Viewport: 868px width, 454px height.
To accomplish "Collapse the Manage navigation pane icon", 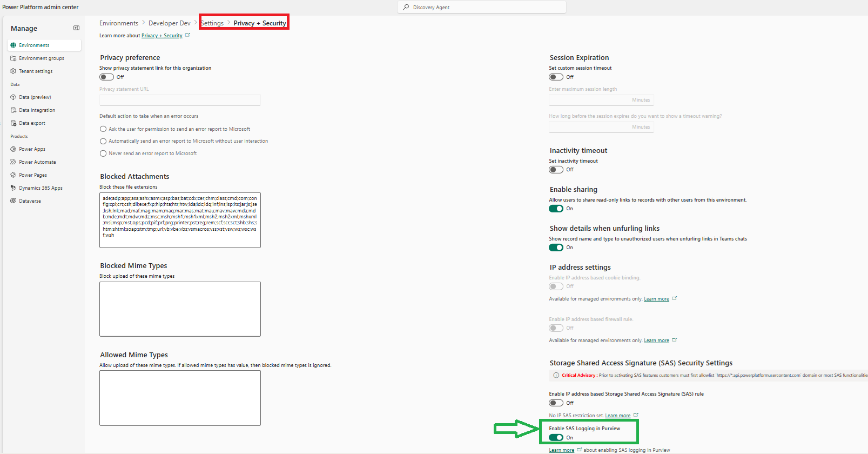I will 76,28.
